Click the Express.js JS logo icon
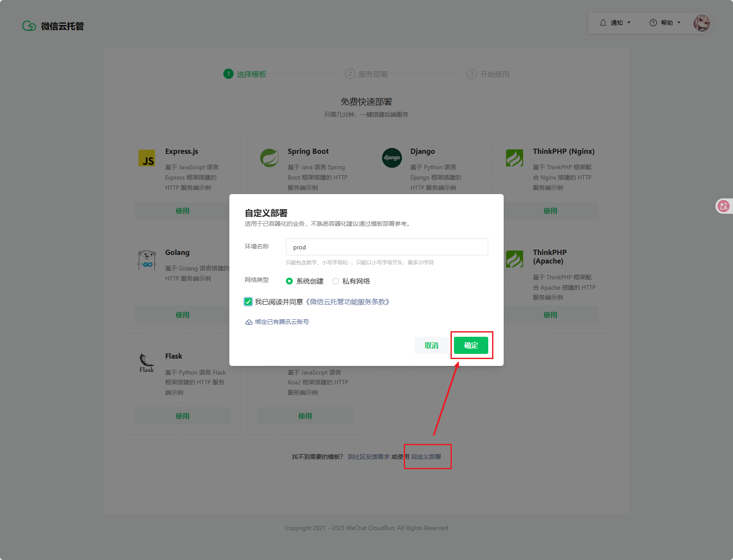 point(147,158)
